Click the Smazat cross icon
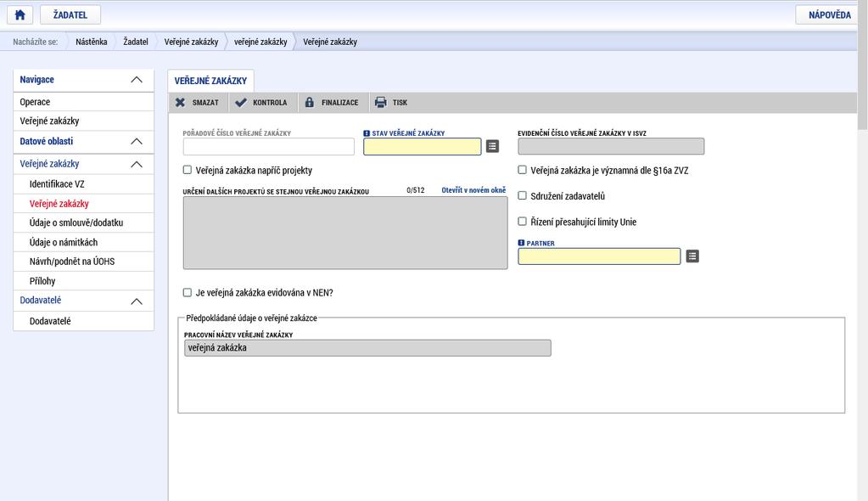 180,103
